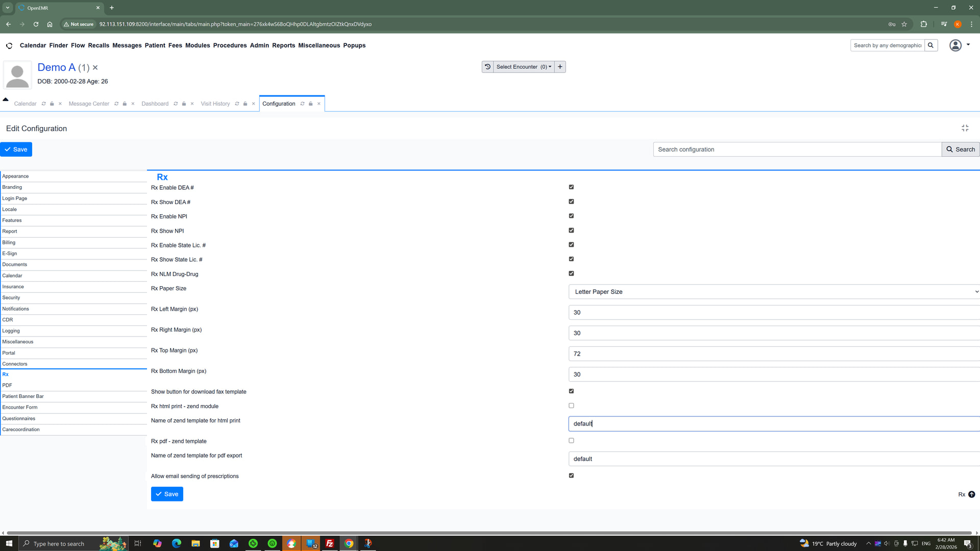Click the lock icon on Dashboard tab
Viewport: 980px width, 551px height.
point(184,104)
